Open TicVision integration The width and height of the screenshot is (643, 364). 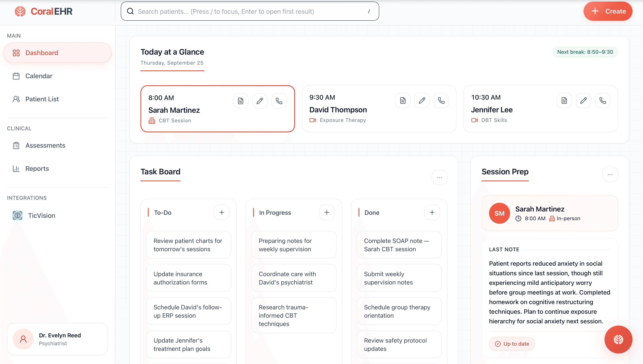tap(42, 215)
